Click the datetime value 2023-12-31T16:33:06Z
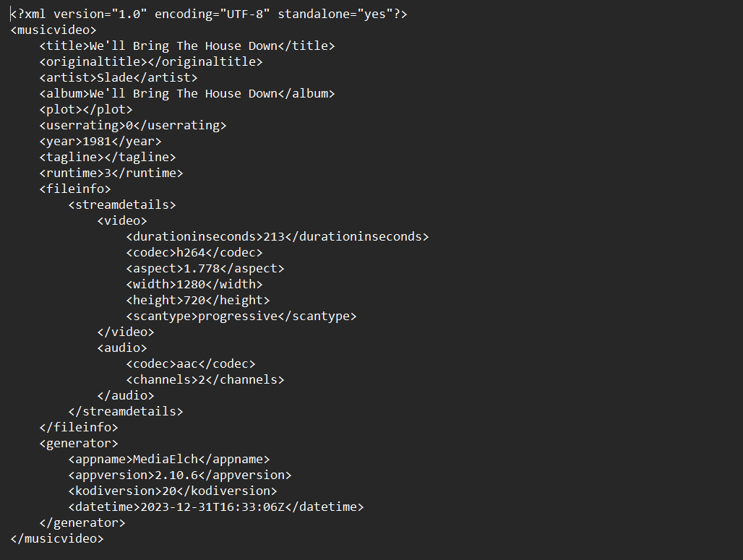This screenshot has width=743, height=560. point(212,507)
